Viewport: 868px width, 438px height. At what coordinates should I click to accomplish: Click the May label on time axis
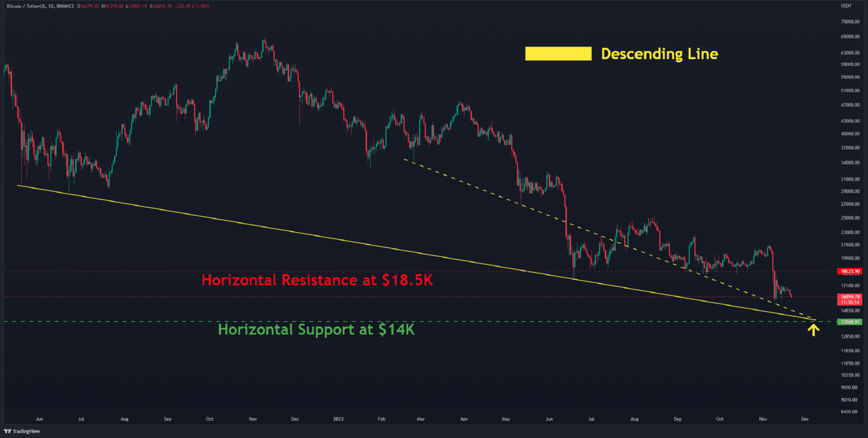click(506, 419)
